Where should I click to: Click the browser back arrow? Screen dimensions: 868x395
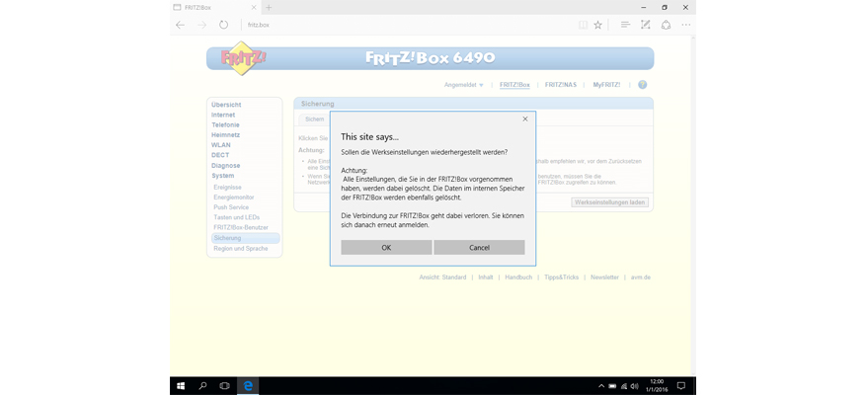point(180,25)
